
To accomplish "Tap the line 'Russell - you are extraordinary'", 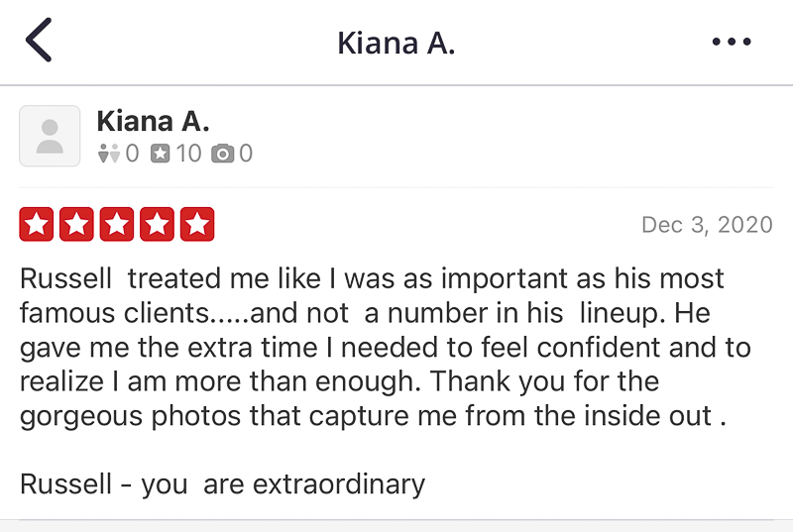I will pyautogui.click(x=222, y=484).
